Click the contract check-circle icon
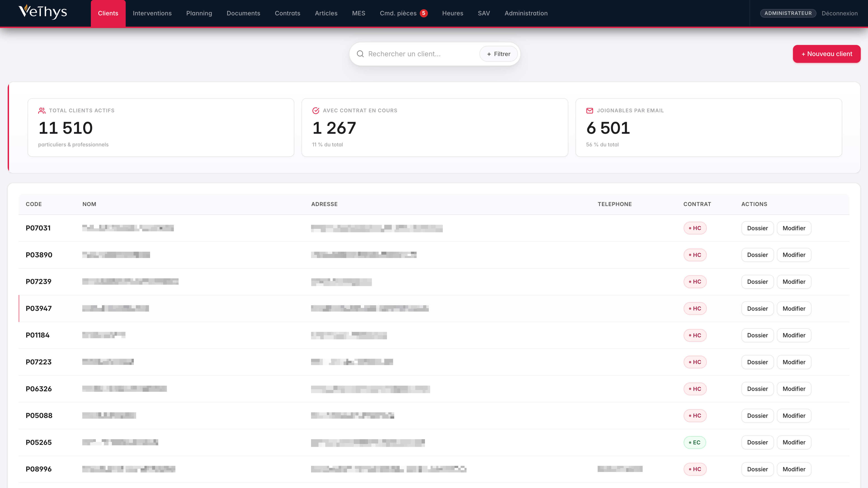This screenshot has width=868, height=488. pos(316,110)
